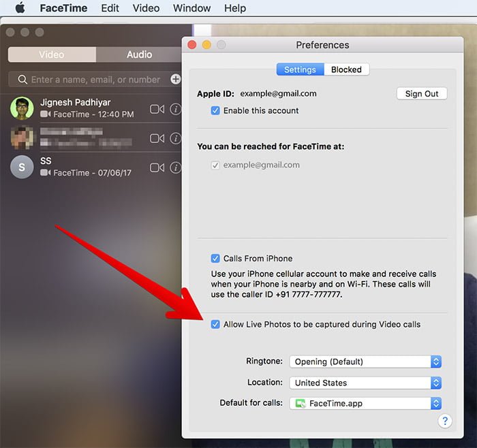Open the Ringtone dropdown
This screenshot has width=477, height=448.
tap(365, 362)
